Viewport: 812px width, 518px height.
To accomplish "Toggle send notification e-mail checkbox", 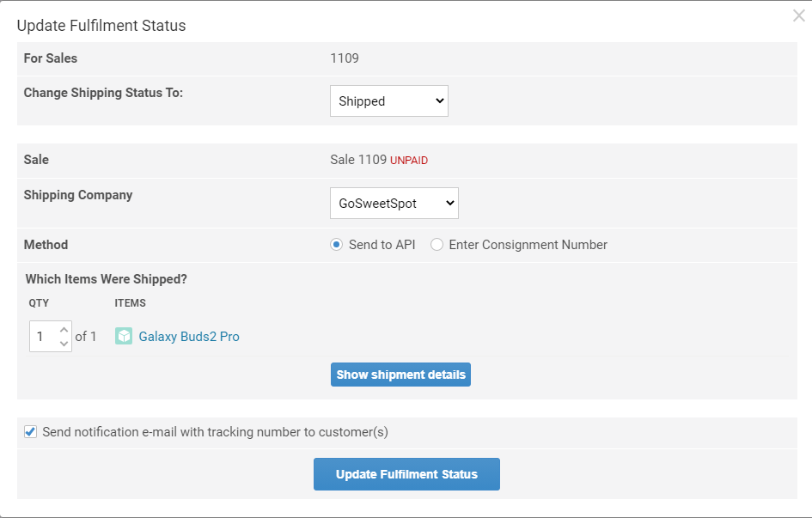I will [x=31, y=432].
